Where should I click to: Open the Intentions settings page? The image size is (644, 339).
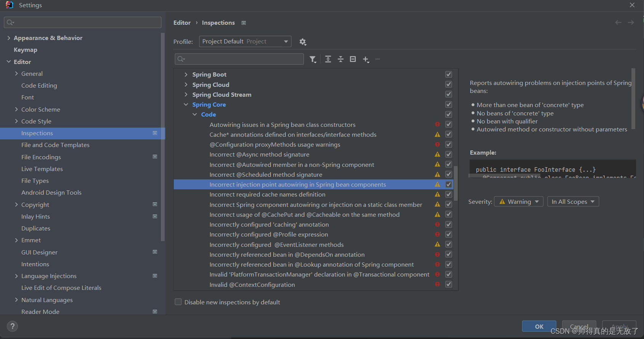(x=35, y=264)
